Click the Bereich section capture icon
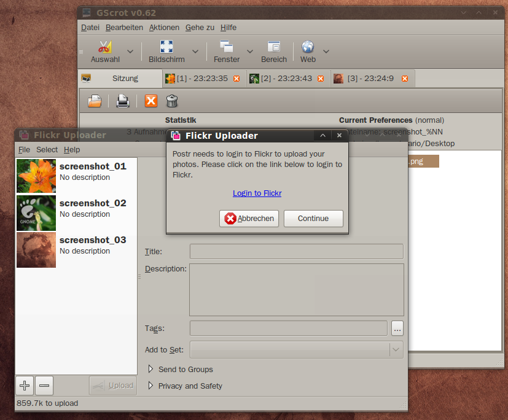 (x=274, y=47)
